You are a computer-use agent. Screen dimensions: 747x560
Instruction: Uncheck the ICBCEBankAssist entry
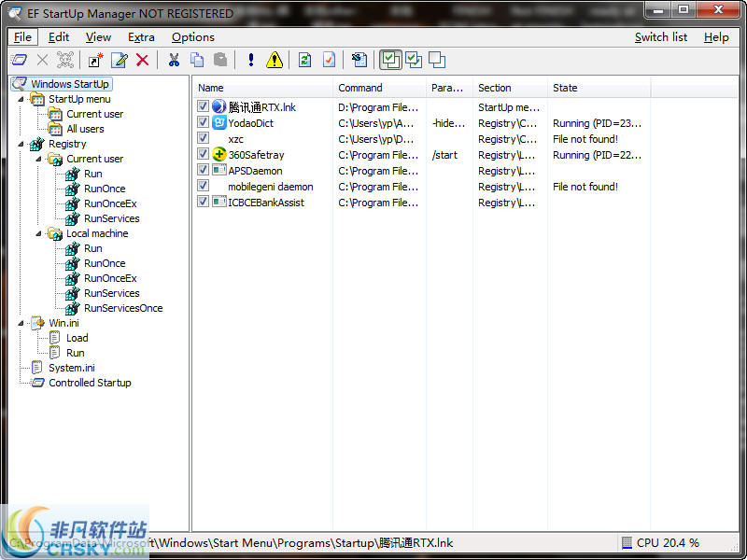tap(203, 203)
